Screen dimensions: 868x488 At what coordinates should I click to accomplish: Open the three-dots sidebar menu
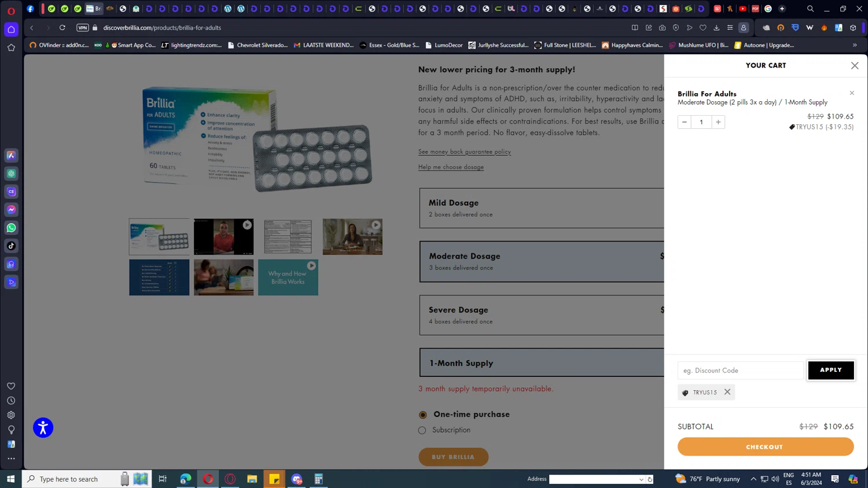pos(11,459)
